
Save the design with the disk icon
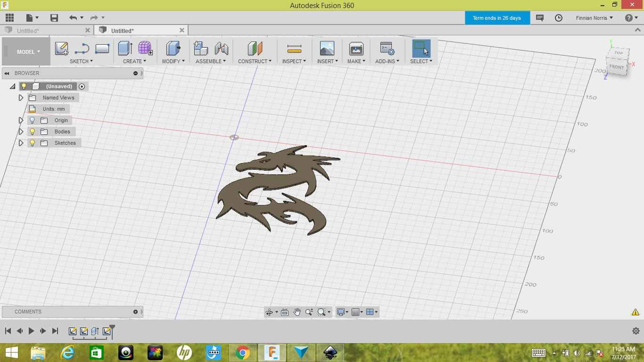54,18
